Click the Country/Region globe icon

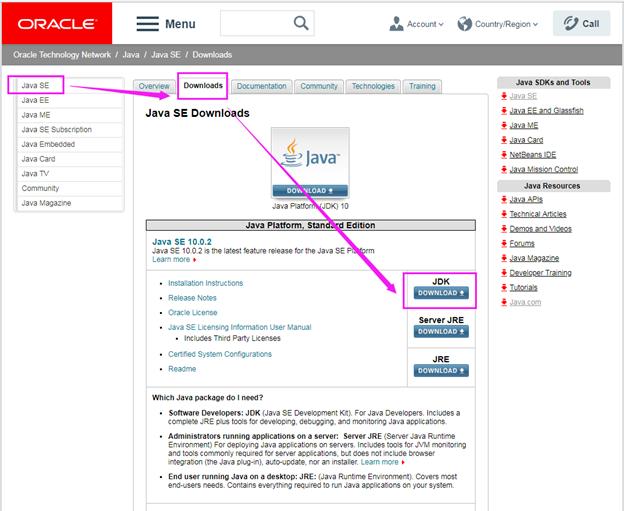[x=464, y=24]
